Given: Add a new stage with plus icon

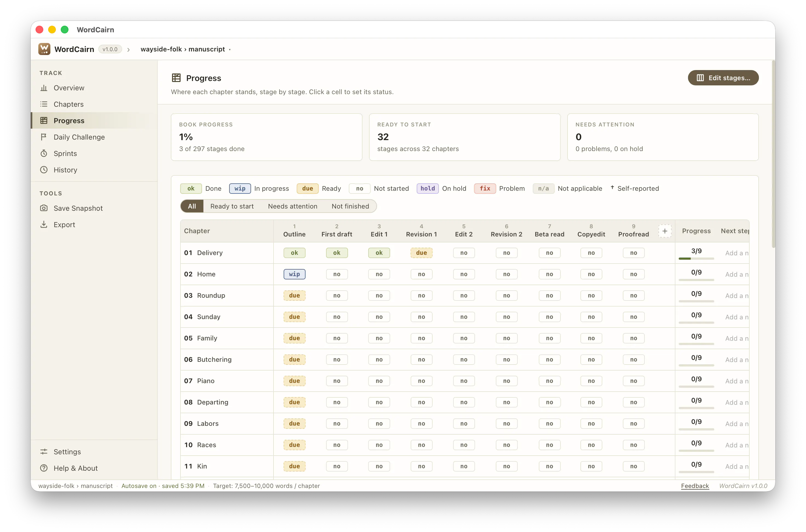Looking at the screenshot, I should pyautogui.click(x=664, y=231).
